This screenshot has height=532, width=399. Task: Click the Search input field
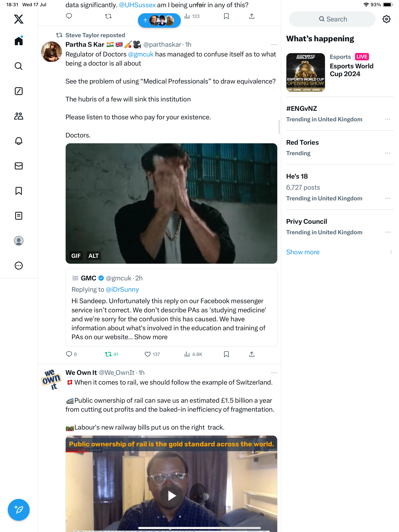[x=332, y=19]
